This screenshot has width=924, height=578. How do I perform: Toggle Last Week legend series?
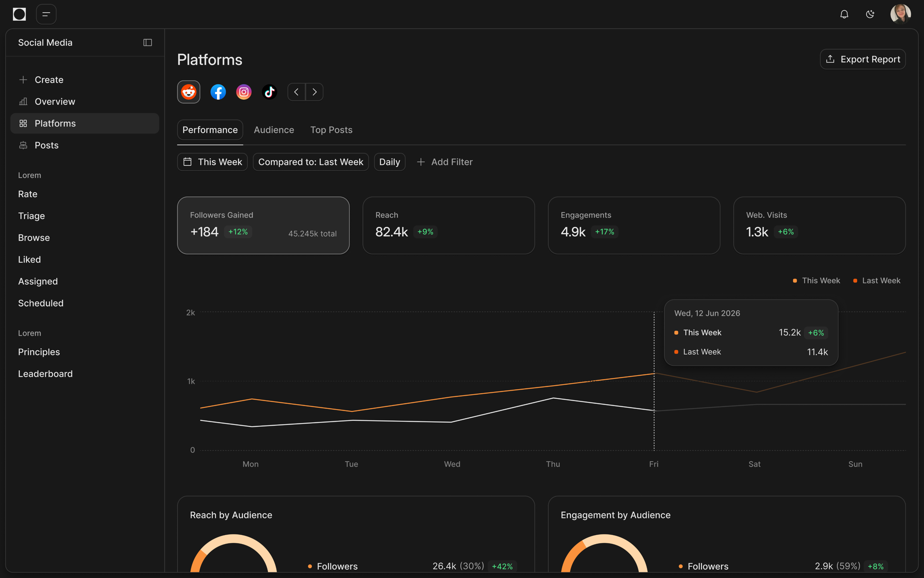point(877,280)
